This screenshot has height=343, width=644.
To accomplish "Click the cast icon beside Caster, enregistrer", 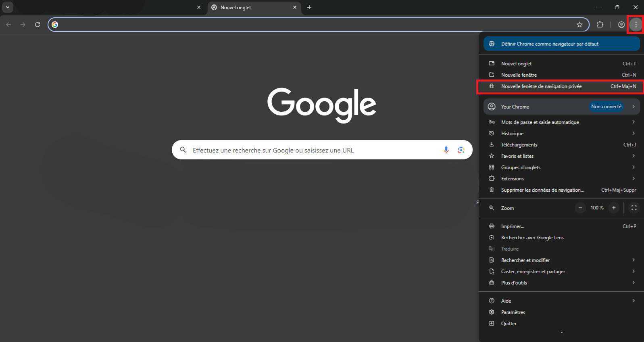I will tap(492, 271).
